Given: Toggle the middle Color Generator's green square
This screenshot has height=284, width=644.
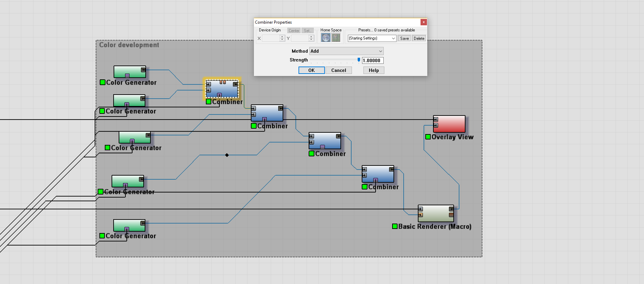Looking at the screenshot, I should (108, 148).
